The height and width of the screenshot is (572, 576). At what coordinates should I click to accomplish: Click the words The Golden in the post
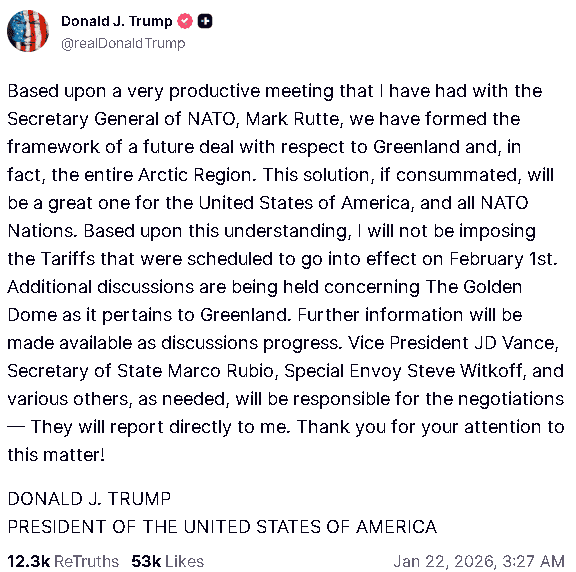474,287
